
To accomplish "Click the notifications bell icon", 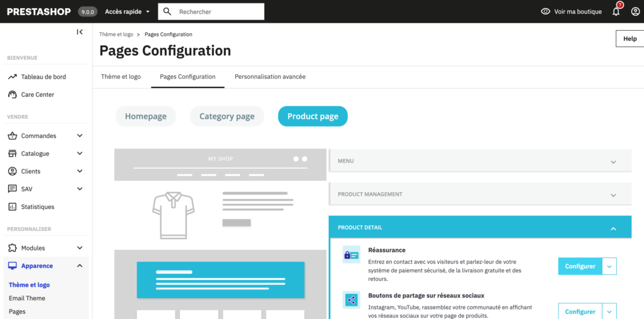I will 616,11.
